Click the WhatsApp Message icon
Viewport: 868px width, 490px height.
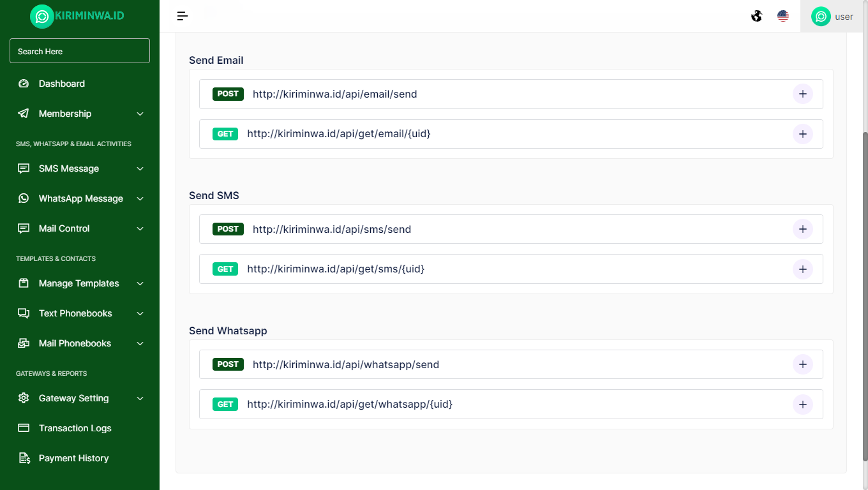point(24,198)
